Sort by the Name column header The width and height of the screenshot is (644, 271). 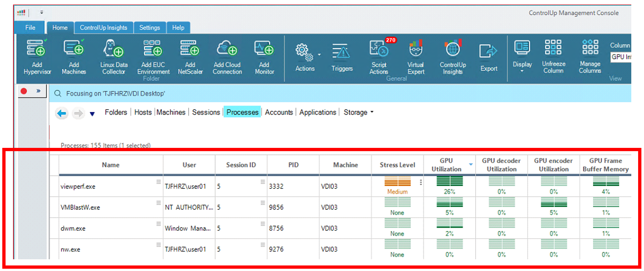click(x=111, y=165)
